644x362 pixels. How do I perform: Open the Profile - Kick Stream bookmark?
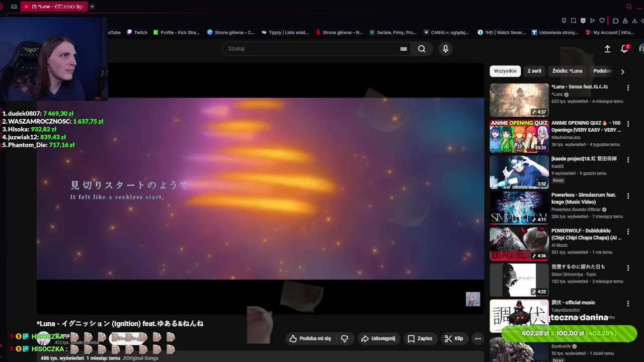pos(177,32)
